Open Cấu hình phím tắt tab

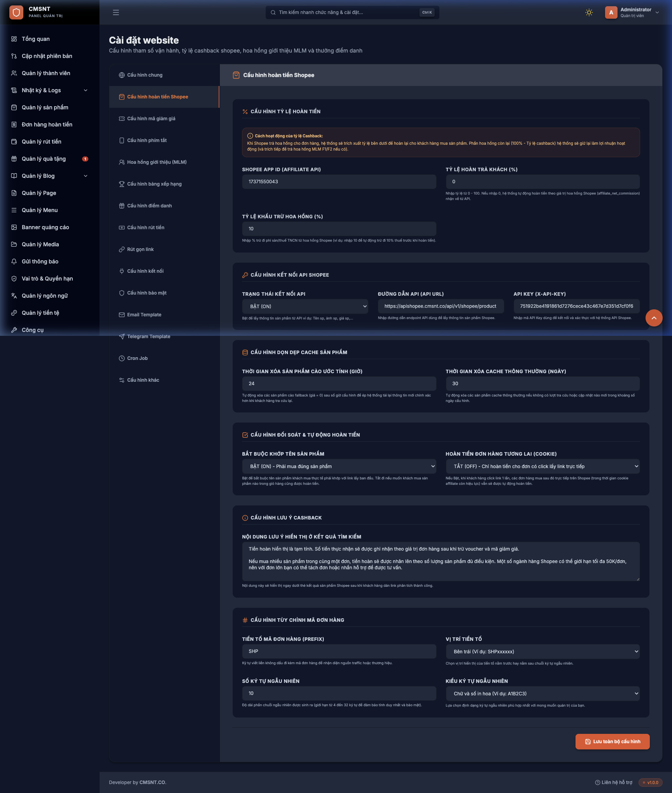pyautogui.click(x=164, y=140)
